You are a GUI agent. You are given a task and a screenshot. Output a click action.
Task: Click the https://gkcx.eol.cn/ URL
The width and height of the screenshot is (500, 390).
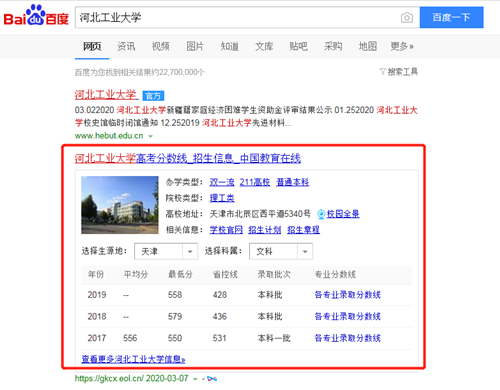click(x=109, y=379)
